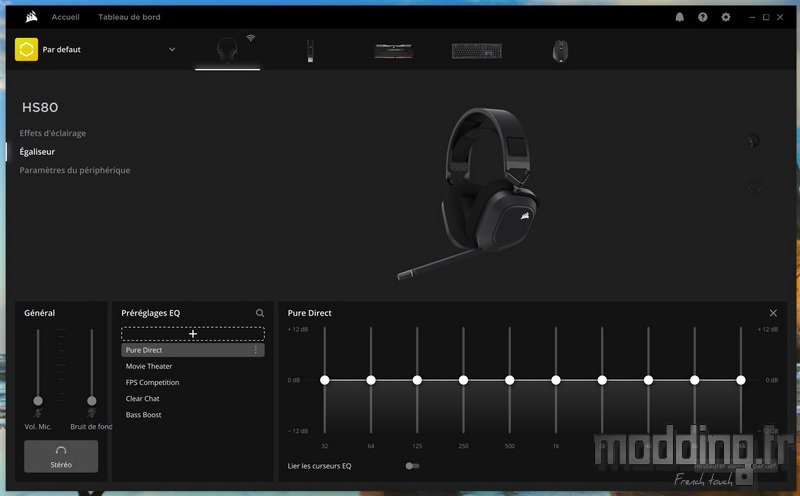Click the mic mute icon under Vol. Mic.
The width and height of the screenshot is (800, 496).
click(x=38, y=412)
